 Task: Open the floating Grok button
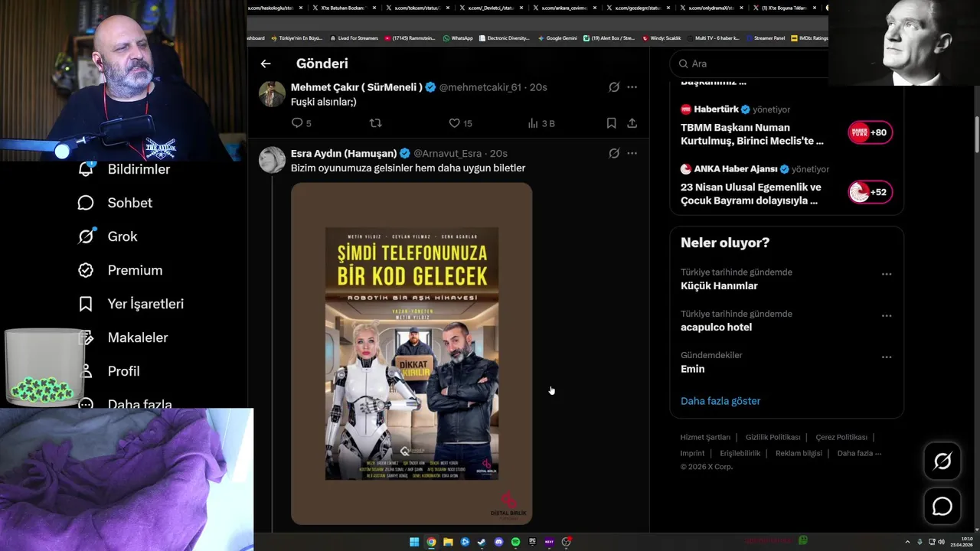942,461
